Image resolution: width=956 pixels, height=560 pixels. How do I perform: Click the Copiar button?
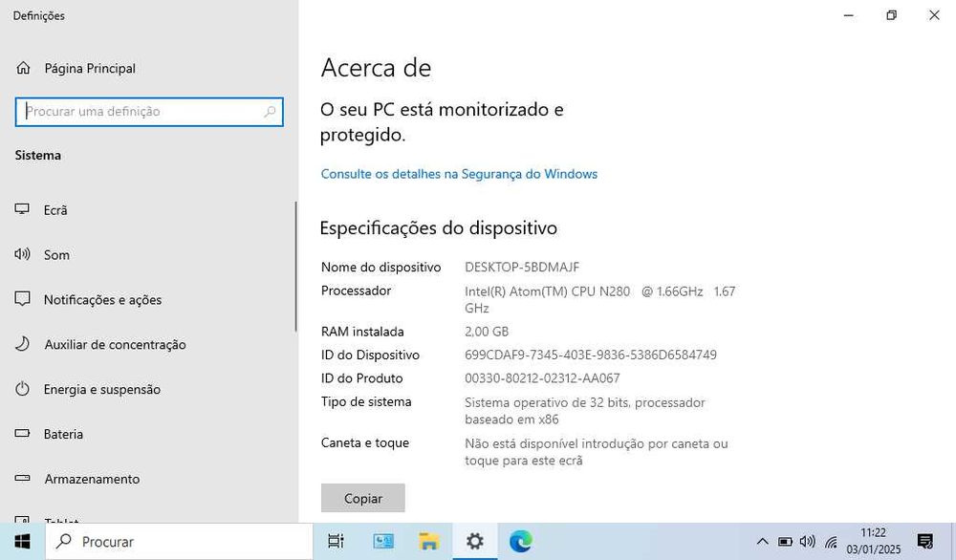(362, 498)
